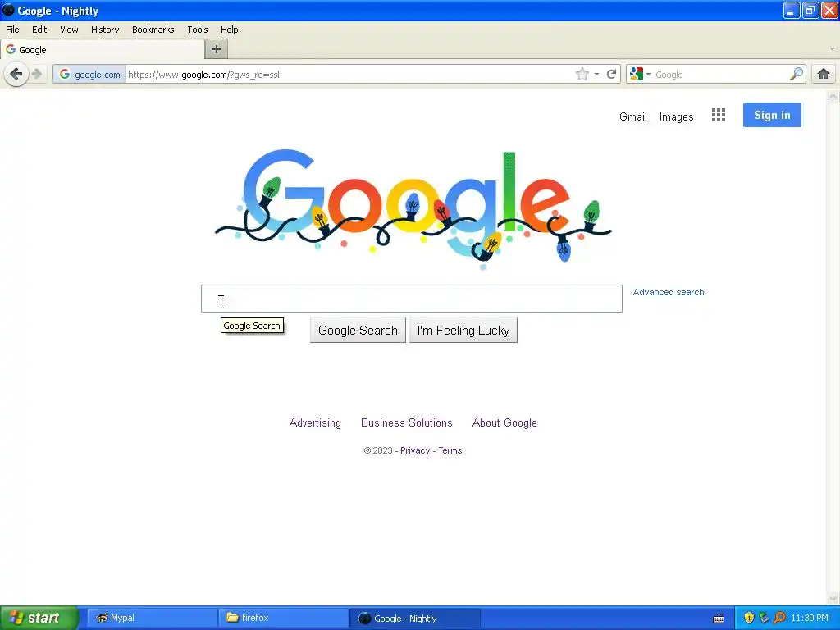840x630 pixels.
Task: Open the Gmail link
Action: pos(633,116)
